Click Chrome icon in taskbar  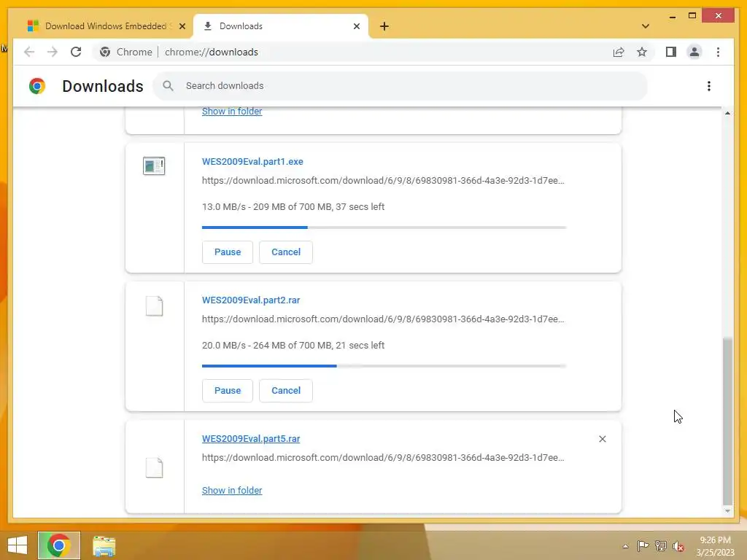[x=59, y=545]
